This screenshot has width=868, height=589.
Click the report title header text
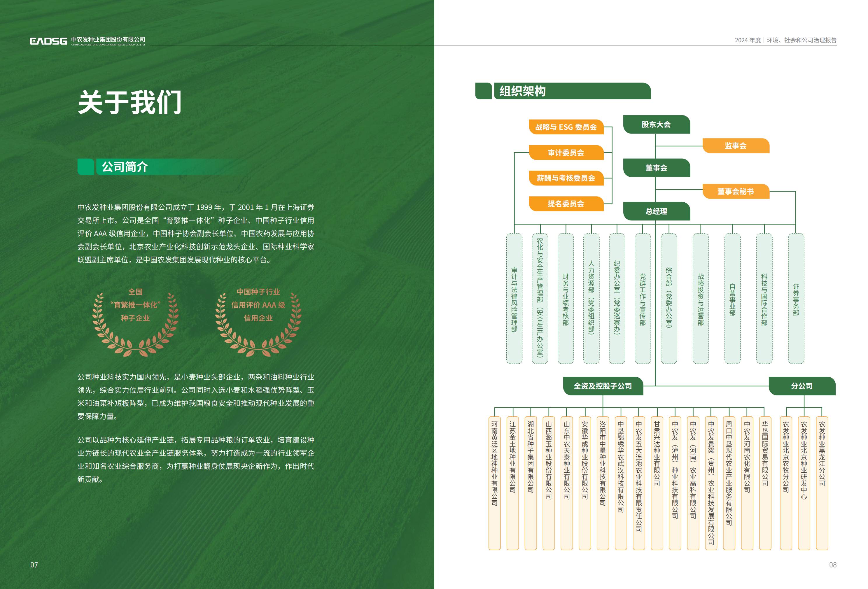786,40
